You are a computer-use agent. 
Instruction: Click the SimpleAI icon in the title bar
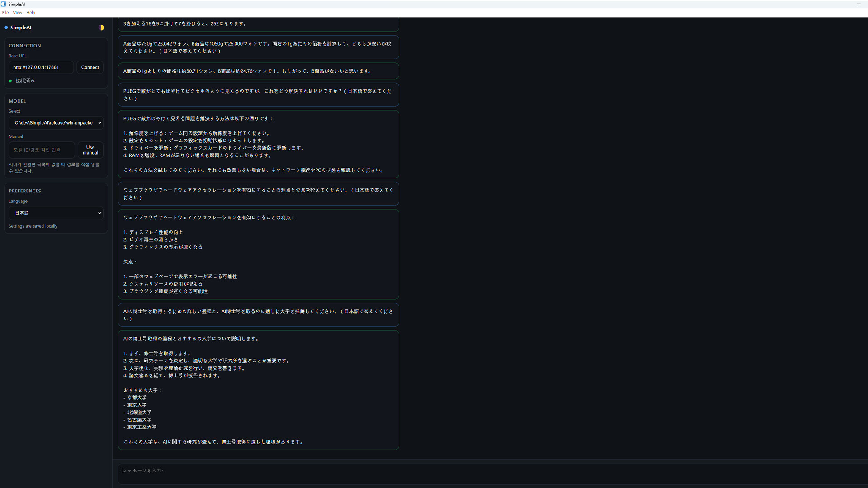tap(4, 4)
